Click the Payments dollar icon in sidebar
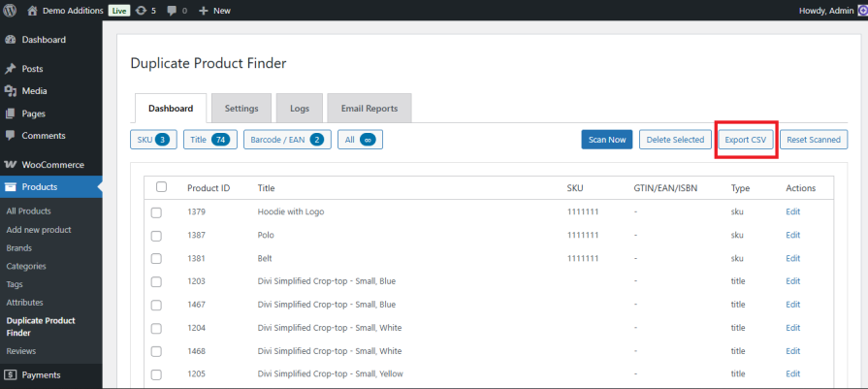The image size is (868, 389). pos(10,375)
